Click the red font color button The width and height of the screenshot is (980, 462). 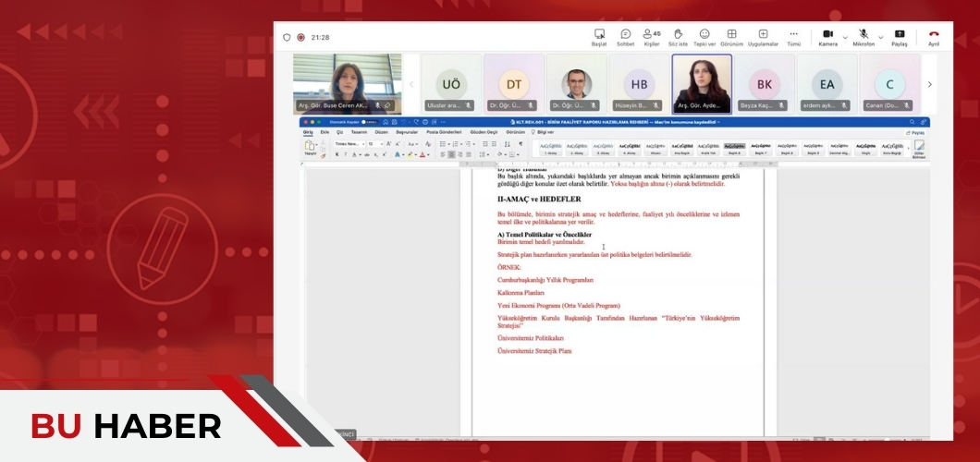(x=423, y=155)
